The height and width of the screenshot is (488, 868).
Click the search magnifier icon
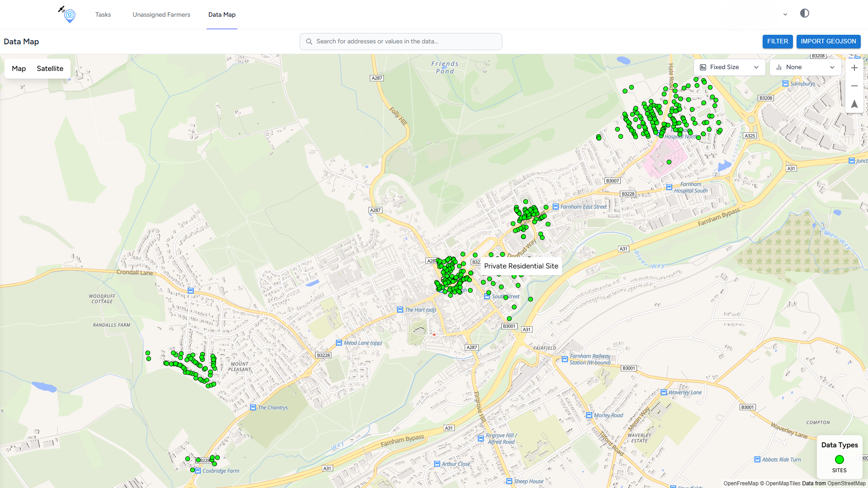pyautogui.click(x=309, y=42)
